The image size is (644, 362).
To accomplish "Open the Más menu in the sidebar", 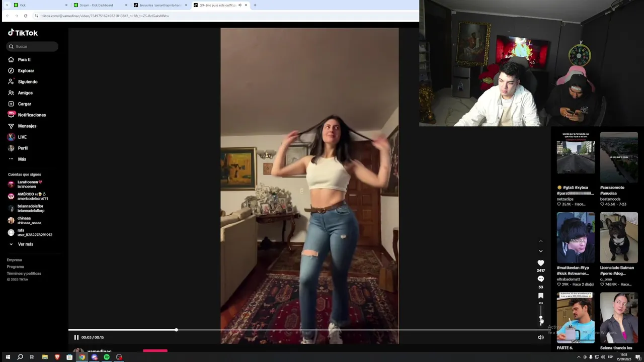I will coord(22,159).
